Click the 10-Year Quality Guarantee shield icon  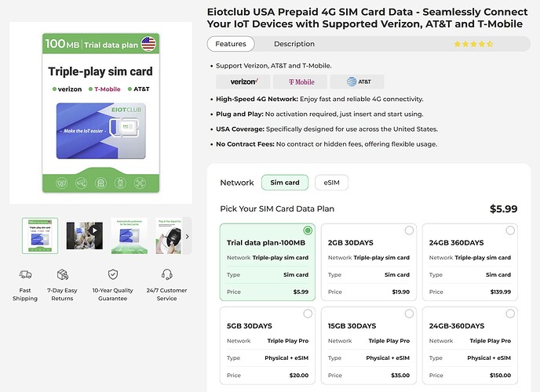pos(113,274)
